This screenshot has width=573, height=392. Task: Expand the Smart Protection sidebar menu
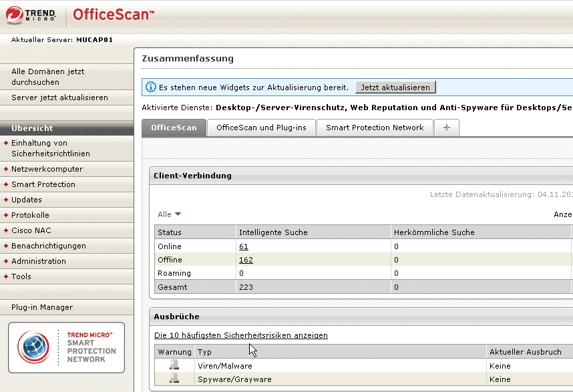(6, 184)
